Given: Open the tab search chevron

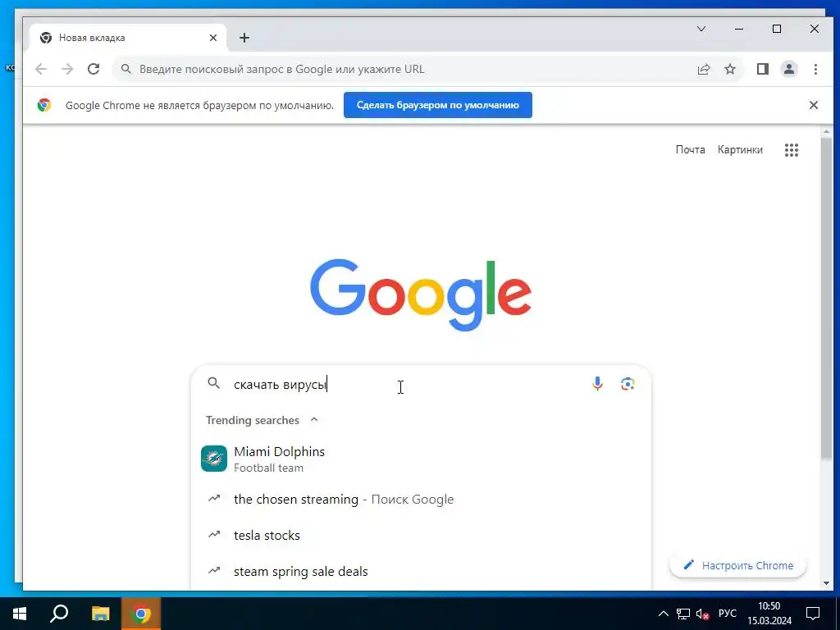Looking at the screenshot, I should click(x=701, y=29).
